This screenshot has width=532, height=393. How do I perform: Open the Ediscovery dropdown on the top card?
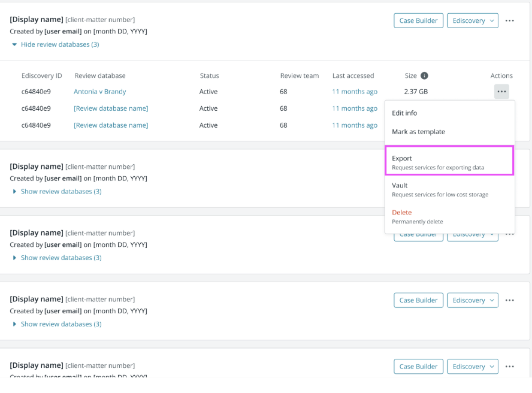click(473, 20)
